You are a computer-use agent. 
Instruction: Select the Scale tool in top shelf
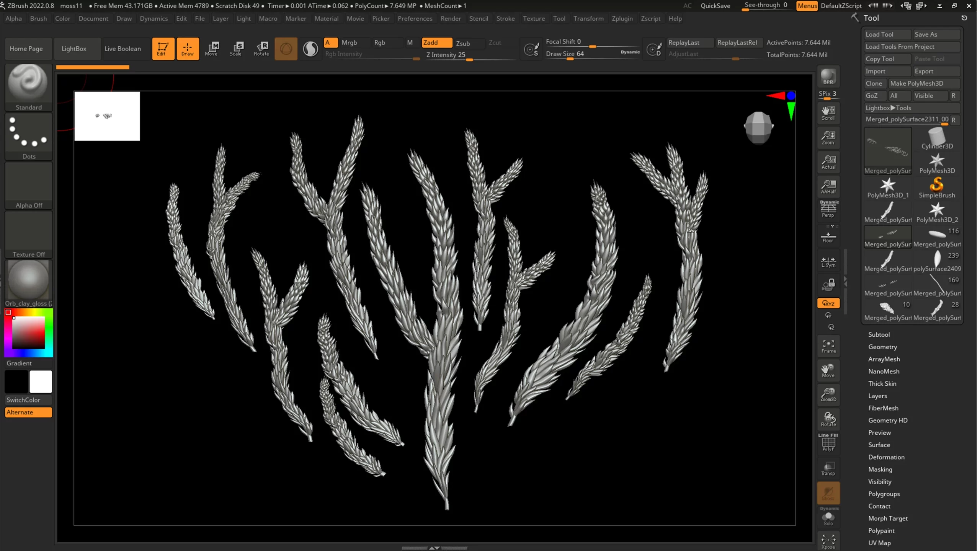pyautogui.click(x=236, y=49)
